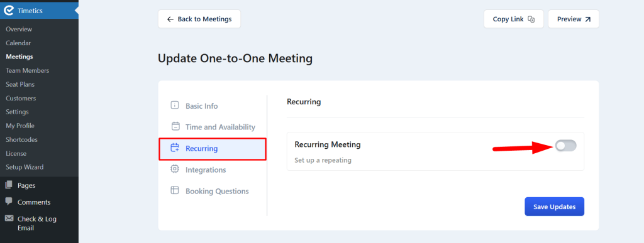The image size is (644, 243).
Task: Click the Recurring calendar-plus icon
Action: (x=175, y=148)
